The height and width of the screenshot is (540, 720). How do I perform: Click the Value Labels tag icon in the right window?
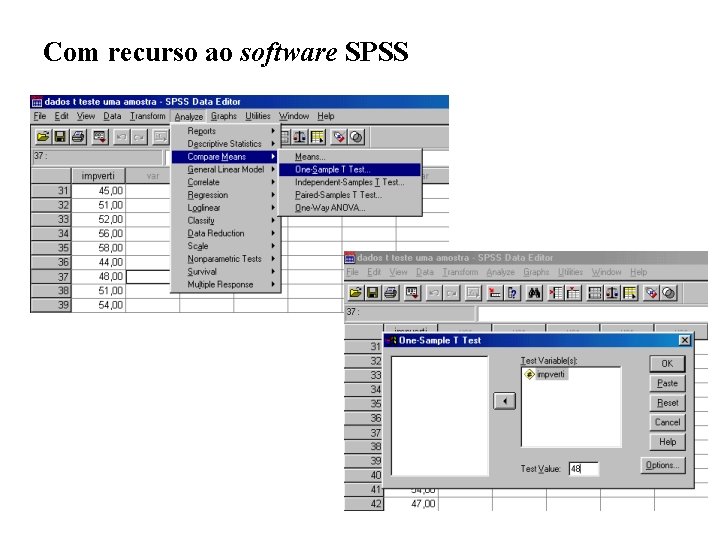651,292
